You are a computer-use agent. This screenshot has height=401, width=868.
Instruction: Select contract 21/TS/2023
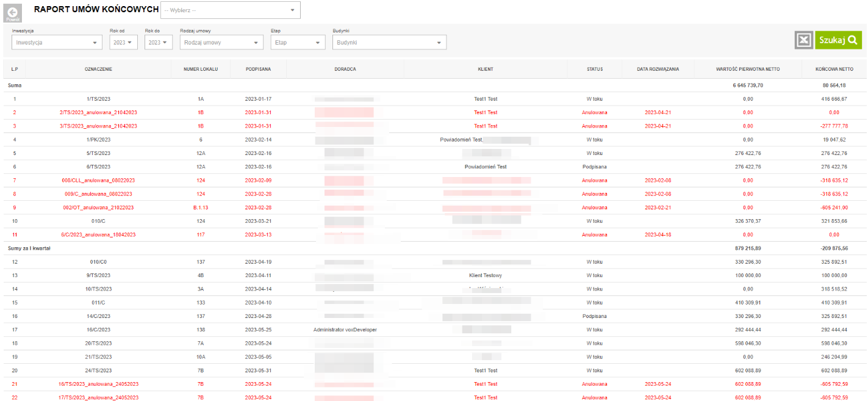98,357
